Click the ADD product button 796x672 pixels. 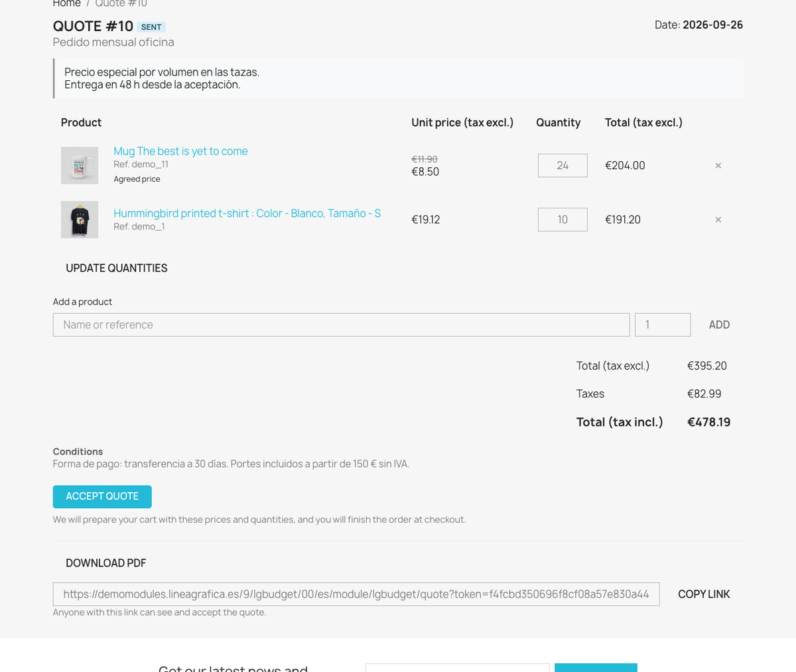(719, 325)
